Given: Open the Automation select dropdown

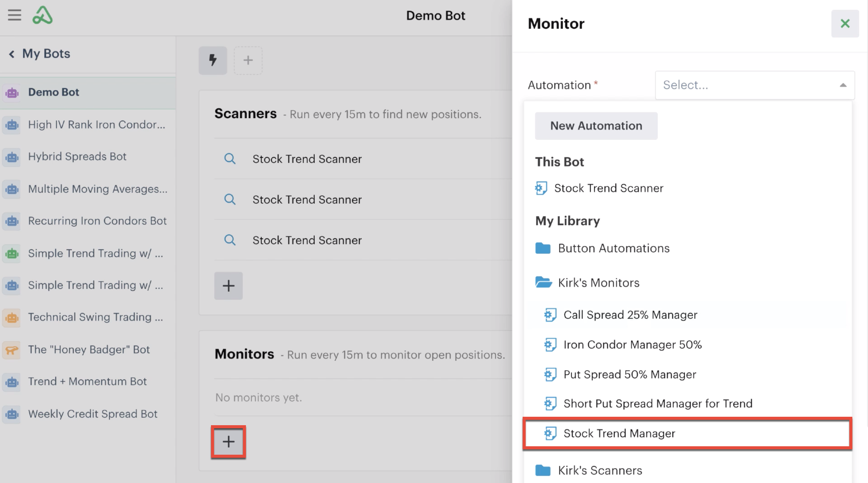Looking at the screenshot, I should coord(755,85).
